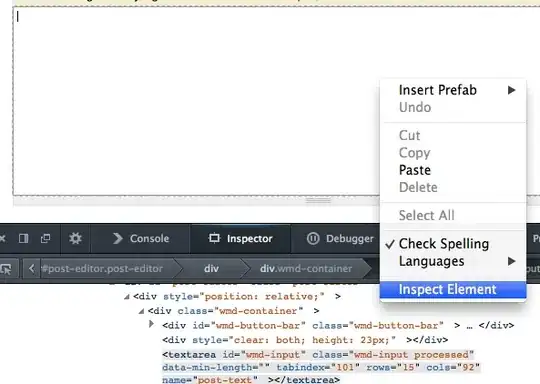Select Paste in the context menu
The image size is (540, 384).
pos(453,170)
